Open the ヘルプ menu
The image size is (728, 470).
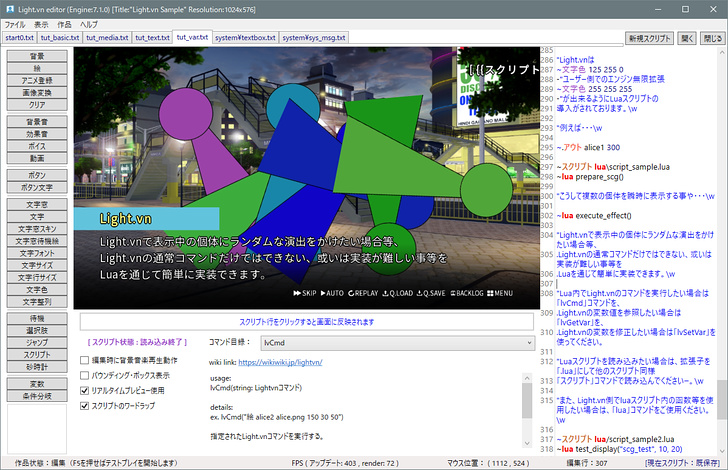[x=88, y=25]
